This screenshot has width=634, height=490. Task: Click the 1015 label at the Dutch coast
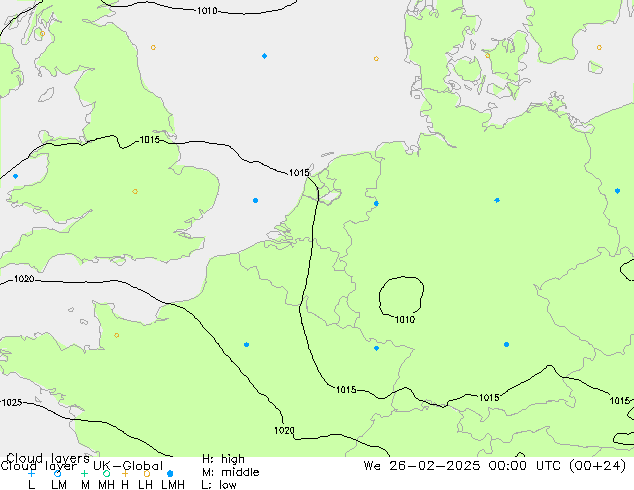[x=299, y=173]
